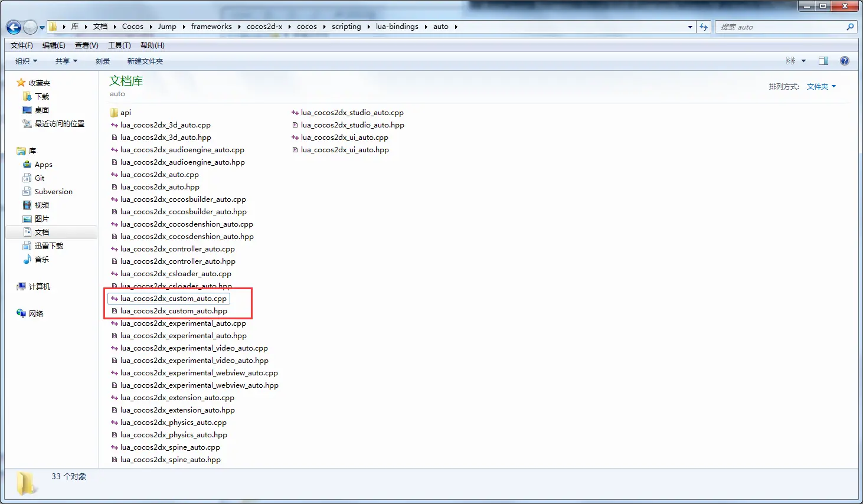Screen dimensions: 863x504
Task: Select 网络 in the navigation pane
Action: [x=36, y=314]
